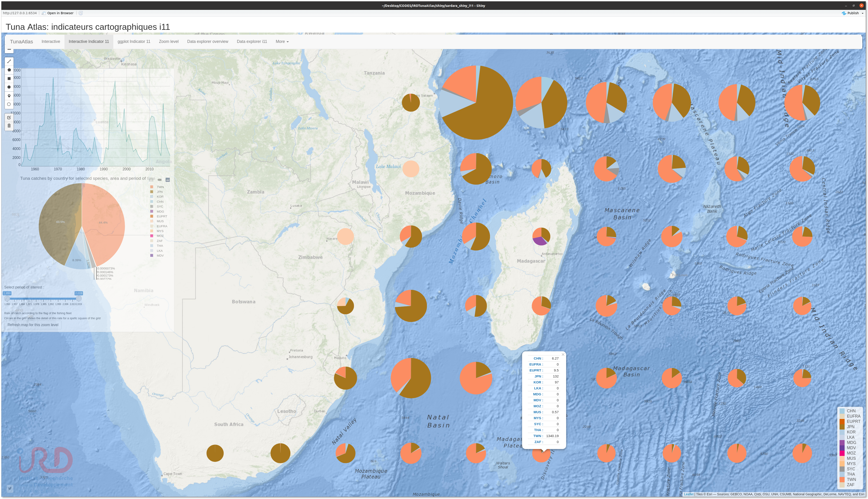Select the draw polygon tool
Screen dimensions: 868x499
(9, 70)
